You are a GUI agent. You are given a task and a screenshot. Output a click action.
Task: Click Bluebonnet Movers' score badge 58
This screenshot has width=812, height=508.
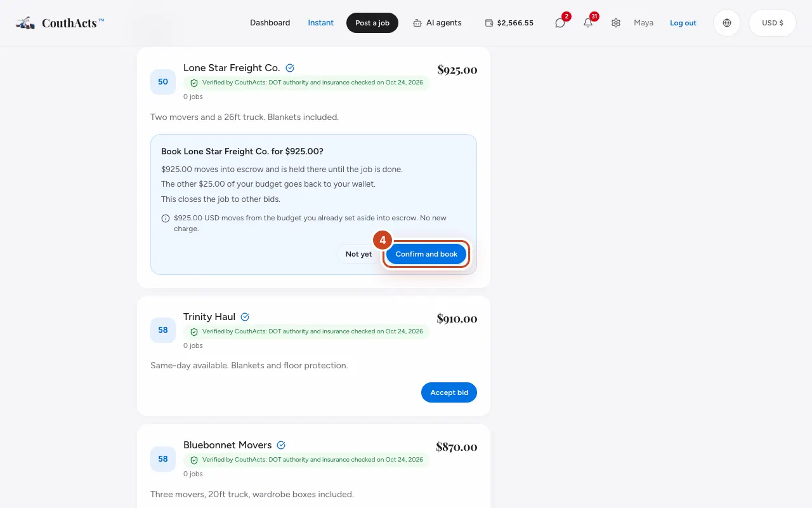pyautogui.click(x=163, y=459)
